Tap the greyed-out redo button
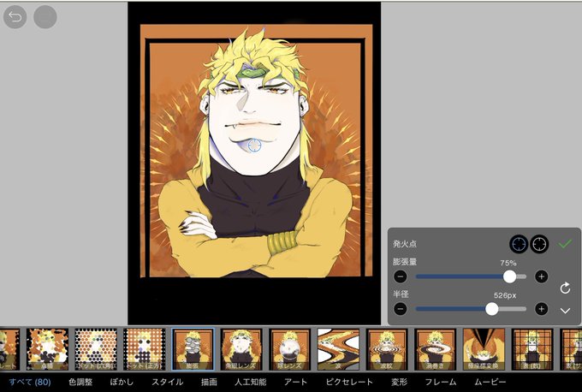The height and width of the screenshot is (392, 582). coord(45,17)
